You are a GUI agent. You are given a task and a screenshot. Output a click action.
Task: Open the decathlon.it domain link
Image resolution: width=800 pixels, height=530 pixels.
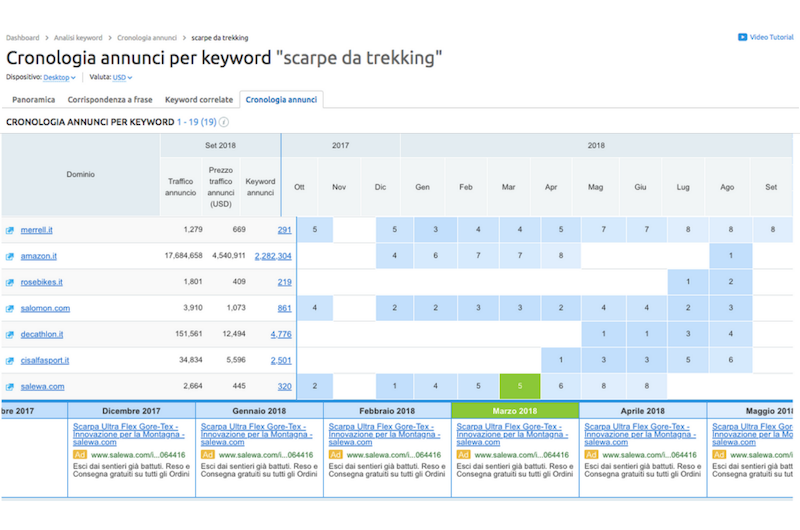click(x=42, y=334)
